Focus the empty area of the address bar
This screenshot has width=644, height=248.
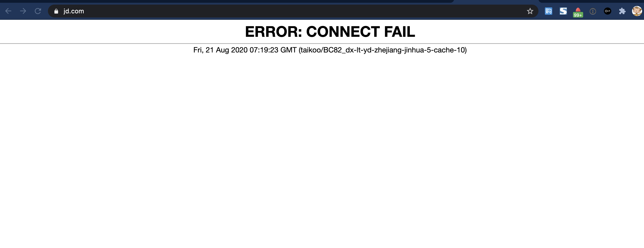pos(300,11)
